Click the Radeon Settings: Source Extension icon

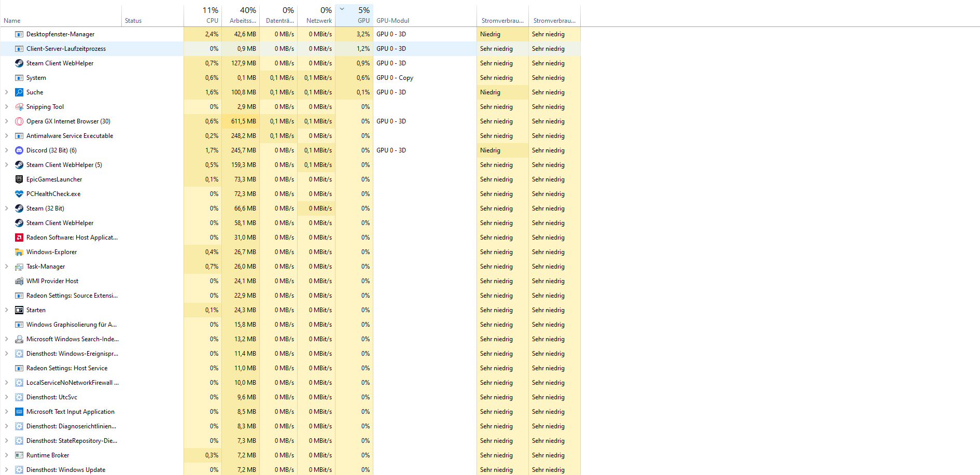click(19, 296)
